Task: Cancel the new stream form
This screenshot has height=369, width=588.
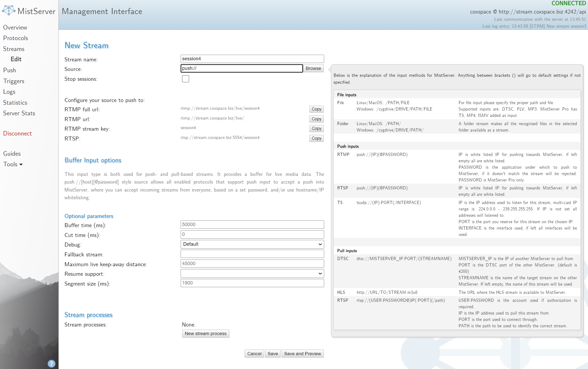Action: pyautogui.click(x=254, y=354)
